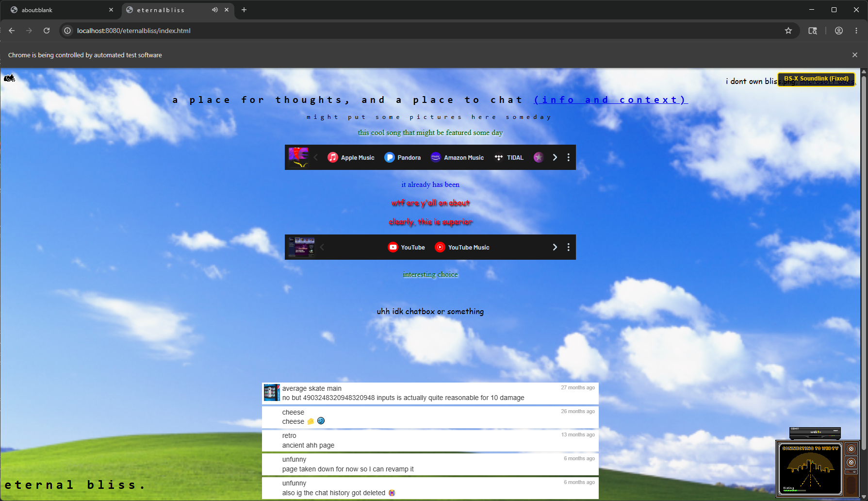Viewport: 868px width, 501px height.
Task: Click the 'interesting choice' text
Action: (430, 274)
